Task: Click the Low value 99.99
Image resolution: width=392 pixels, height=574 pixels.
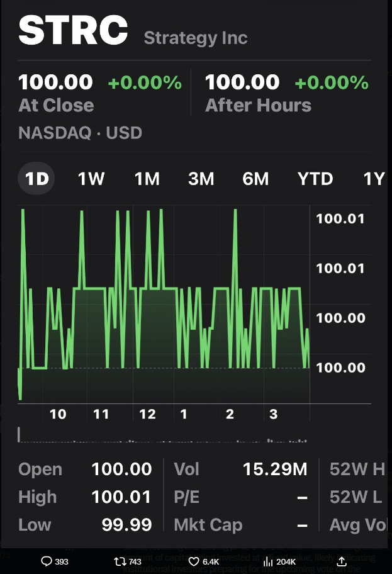Action: pos(126,524)
